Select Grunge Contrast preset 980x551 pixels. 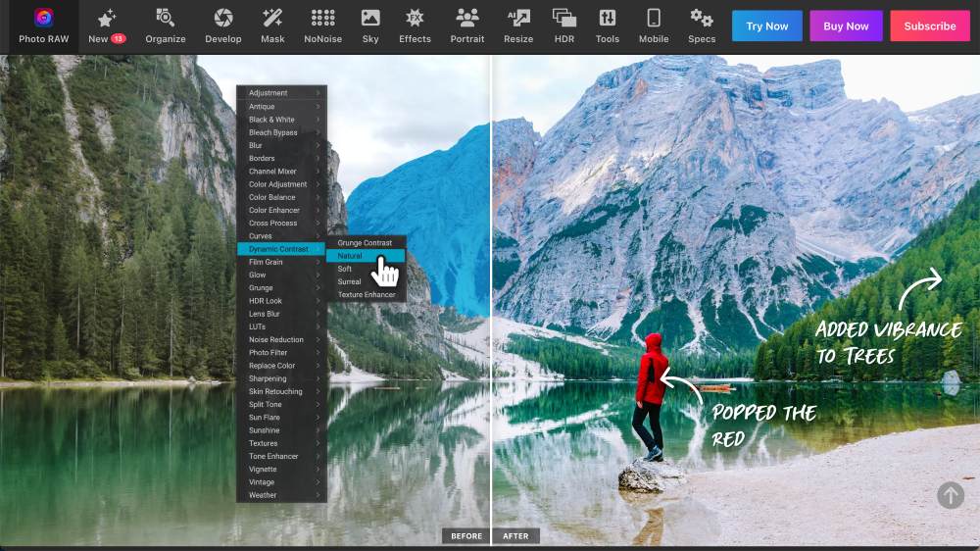(x=365, y=242)
